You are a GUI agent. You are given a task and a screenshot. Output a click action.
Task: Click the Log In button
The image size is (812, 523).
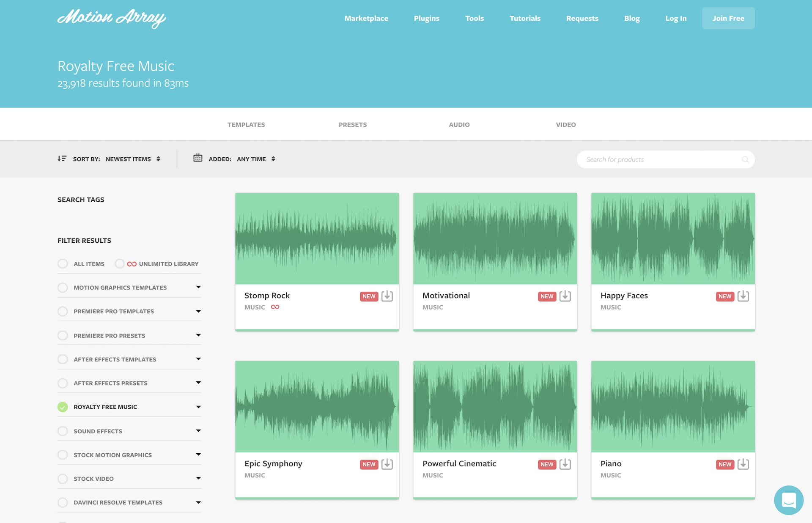(676, 18)
